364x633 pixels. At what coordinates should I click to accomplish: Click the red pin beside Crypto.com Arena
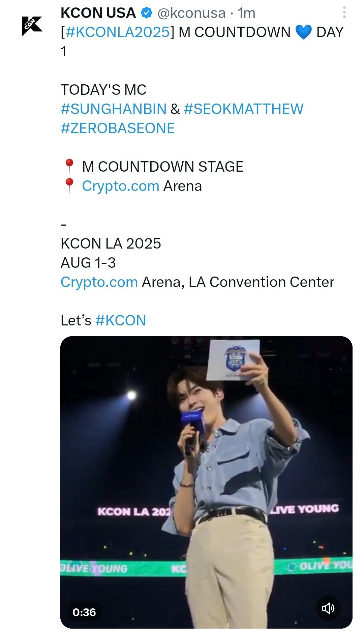pyautogui.click(x=69, y=185)
